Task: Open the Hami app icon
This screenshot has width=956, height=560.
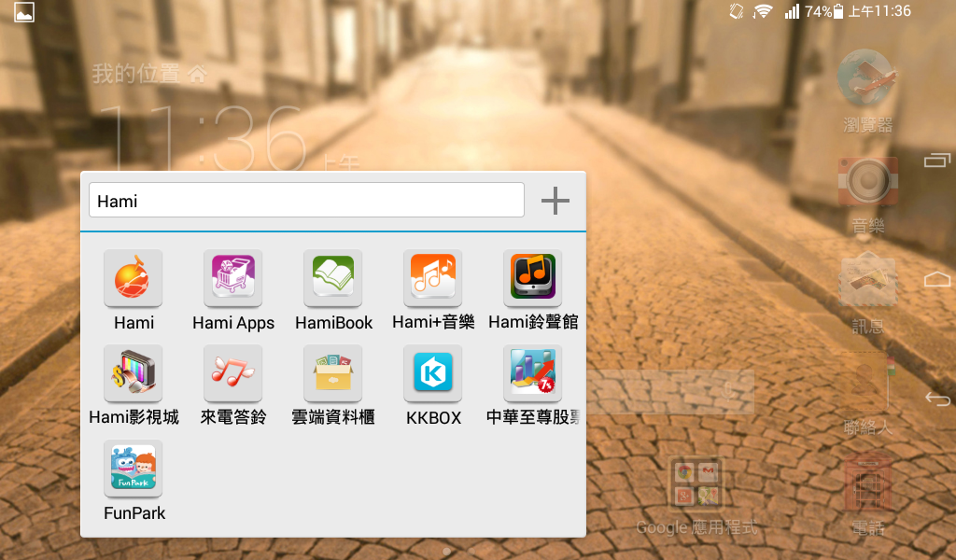Action: click(133, 278)
